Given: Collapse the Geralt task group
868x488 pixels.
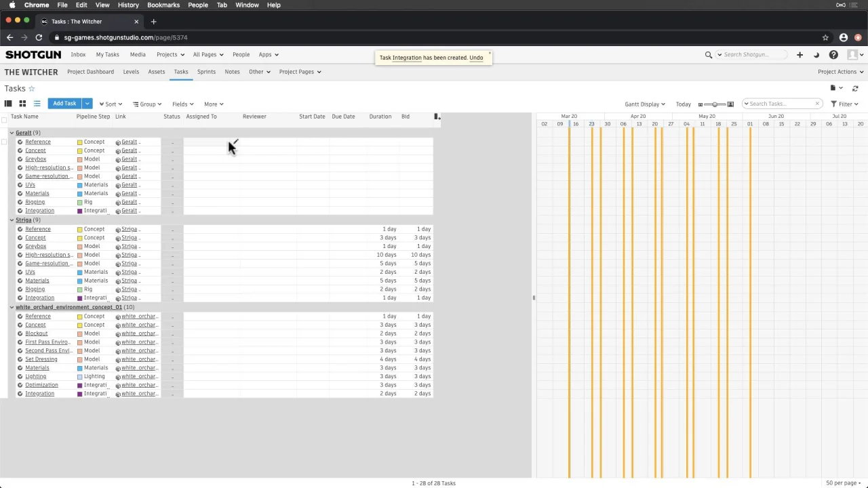Looking at the screenshot, I should click(12, 133).
